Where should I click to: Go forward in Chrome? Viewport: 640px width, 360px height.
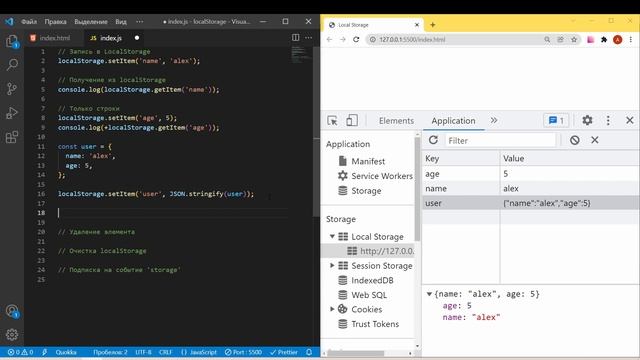(x=343, y=40)
